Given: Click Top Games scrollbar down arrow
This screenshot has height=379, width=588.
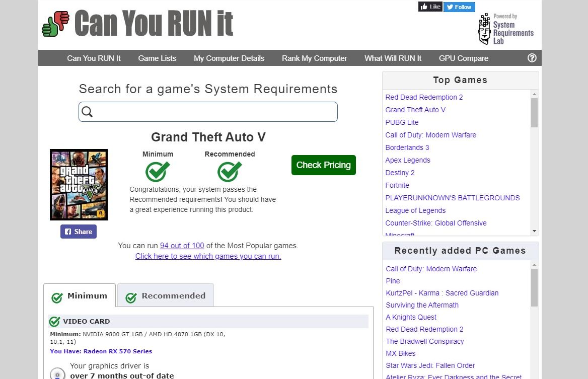Looking at the screenshot, I should 534,231.
